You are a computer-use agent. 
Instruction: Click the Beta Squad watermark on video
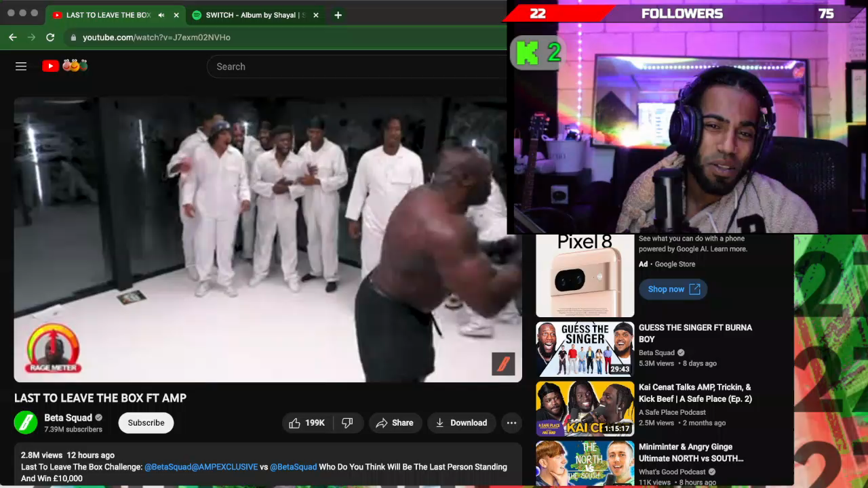coord(503,364)
